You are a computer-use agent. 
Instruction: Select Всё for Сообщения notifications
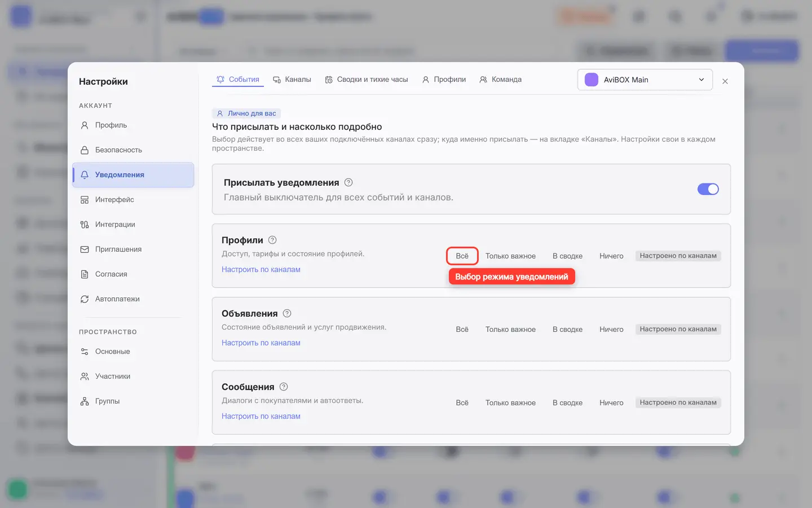462,402
